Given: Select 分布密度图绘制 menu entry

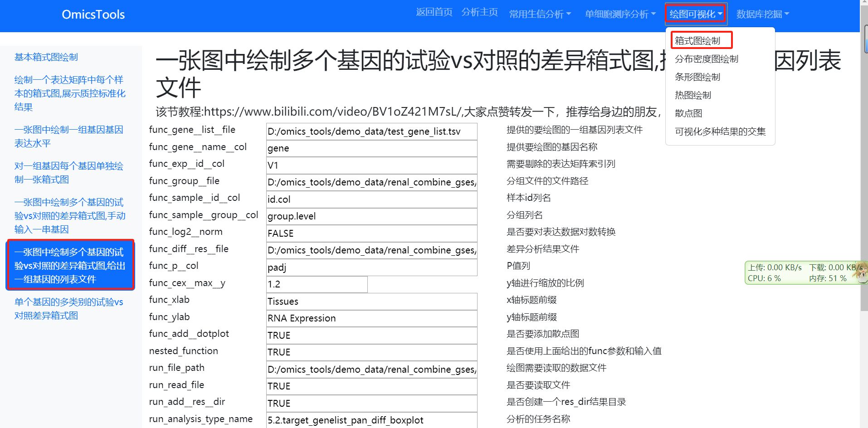Looking at the screenshot, I should tap(706, 59).
